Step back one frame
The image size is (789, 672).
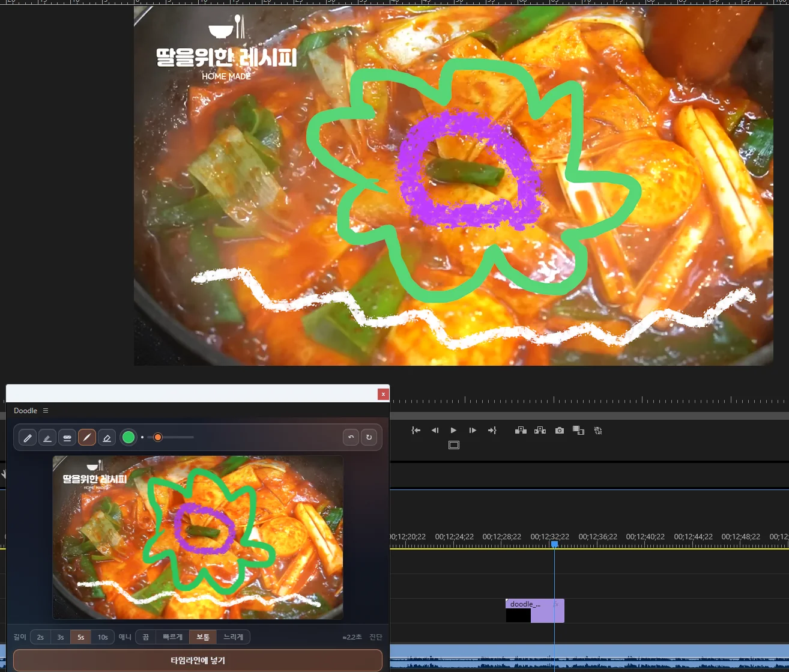coord(435,431)
